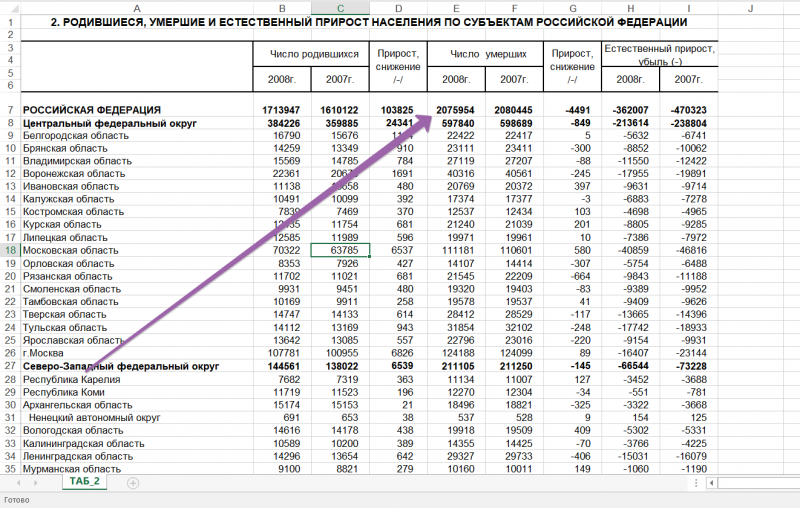The image size is (800, 508).
Task: Select the 'Мурманская область' cell
Action: pos(137,469)
